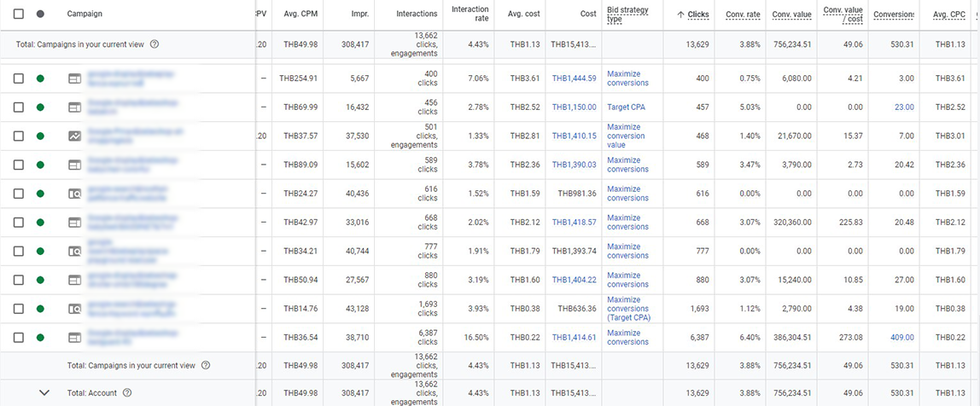This screenshot has width=980, height=406.
Task: Open the Target CPA bid strategy link
Action: 627,107
